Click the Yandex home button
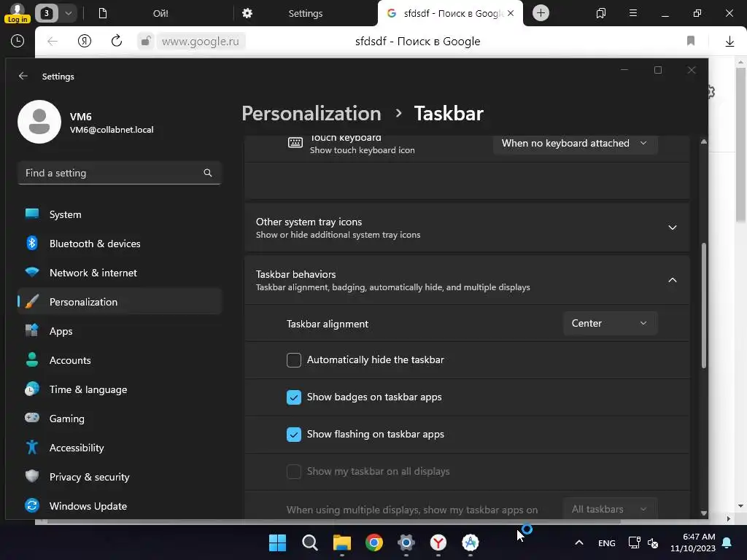The image size is (747, 560). coord(85,41)
